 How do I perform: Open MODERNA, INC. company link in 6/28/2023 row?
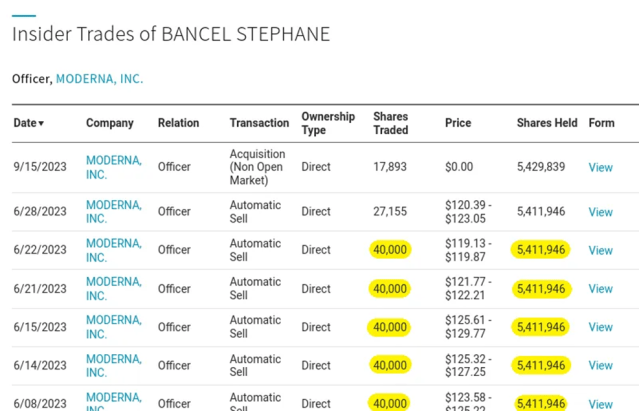tap(113, 212)
